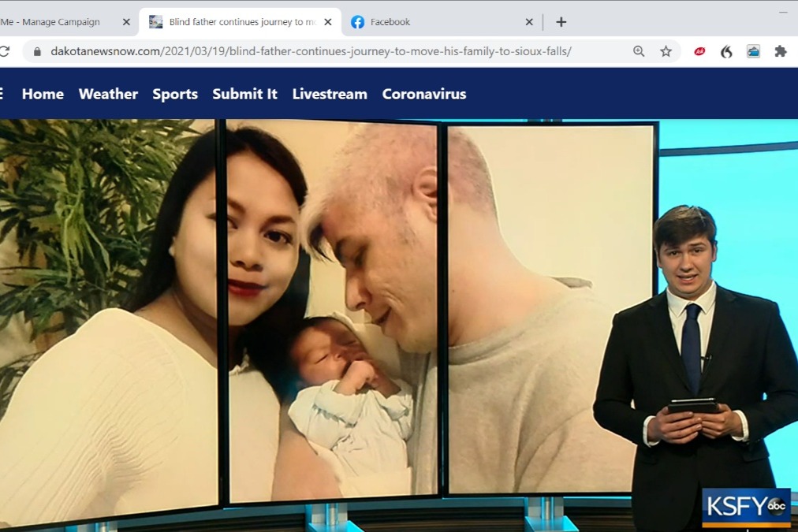Open the Submit It page
Viewport: 798px width, 532px height.
[x=244, y=94]
